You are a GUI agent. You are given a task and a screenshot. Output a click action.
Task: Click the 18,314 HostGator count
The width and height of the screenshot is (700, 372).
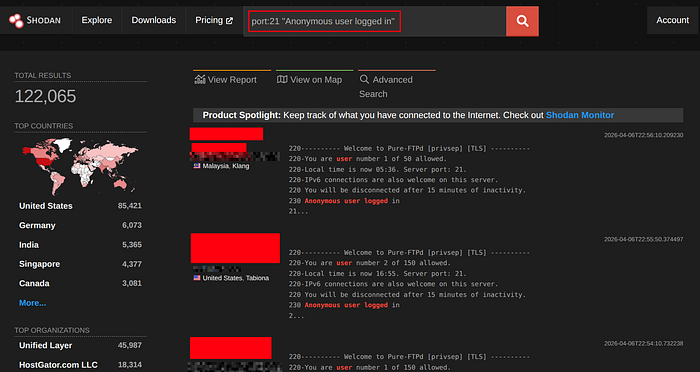tap(130, 365)
